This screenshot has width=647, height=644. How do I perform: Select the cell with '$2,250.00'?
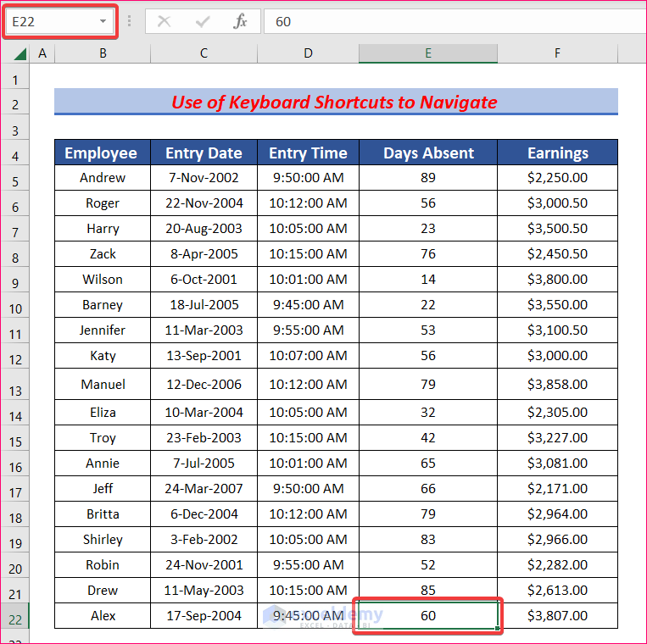tap(557, 178)
